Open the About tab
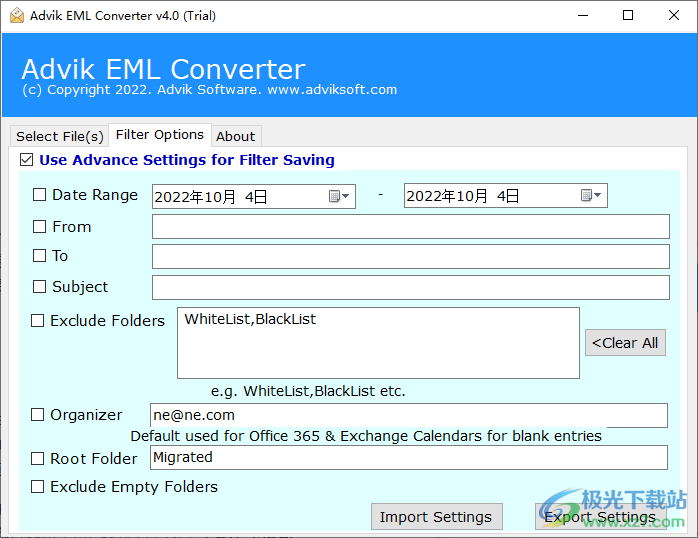698x538 pixels. [236, 136]
